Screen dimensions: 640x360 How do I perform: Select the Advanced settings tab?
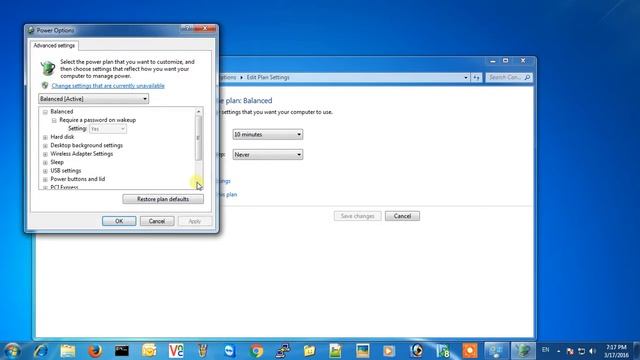pyautogui.click(x=54, y=46)
